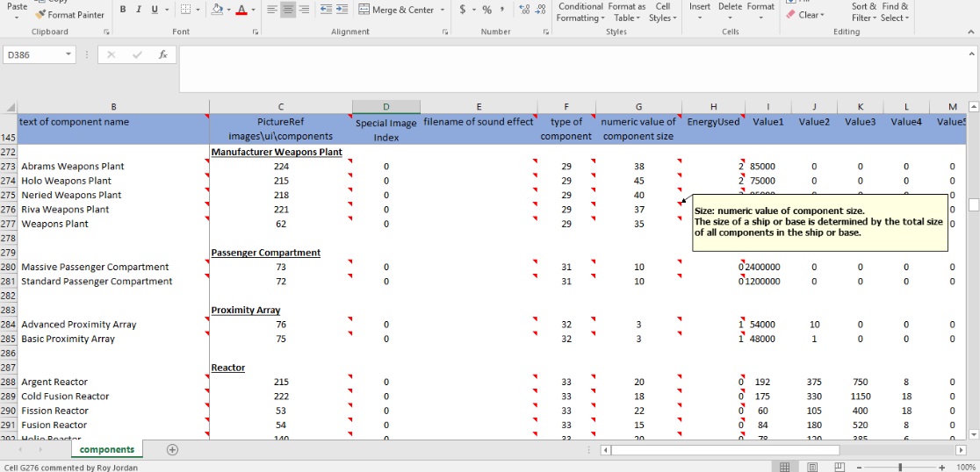The height and width of the screenshot is (472, 980).
Task: Open borders dropdown arrow
Action: (198, 10)
